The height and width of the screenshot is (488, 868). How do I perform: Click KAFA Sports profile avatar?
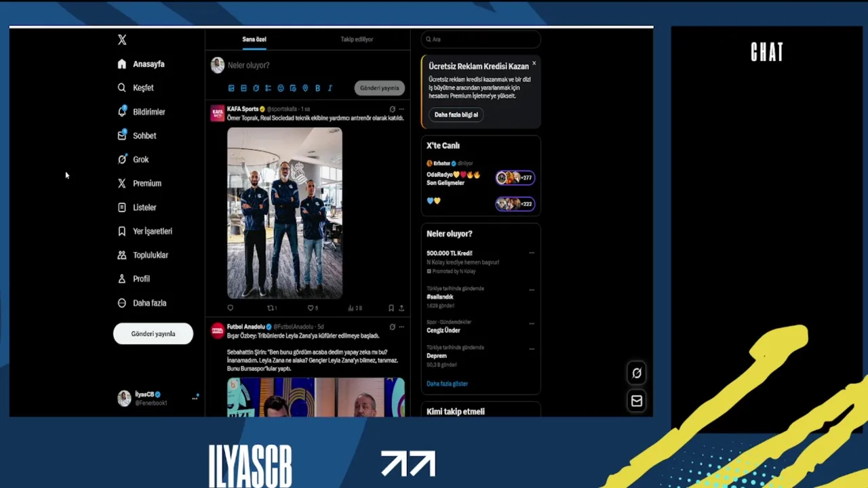point(218,113)
